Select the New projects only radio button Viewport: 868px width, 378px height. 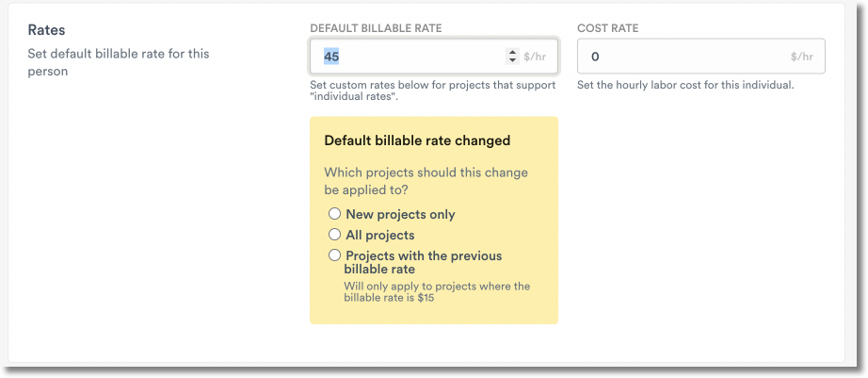point(333,214)
